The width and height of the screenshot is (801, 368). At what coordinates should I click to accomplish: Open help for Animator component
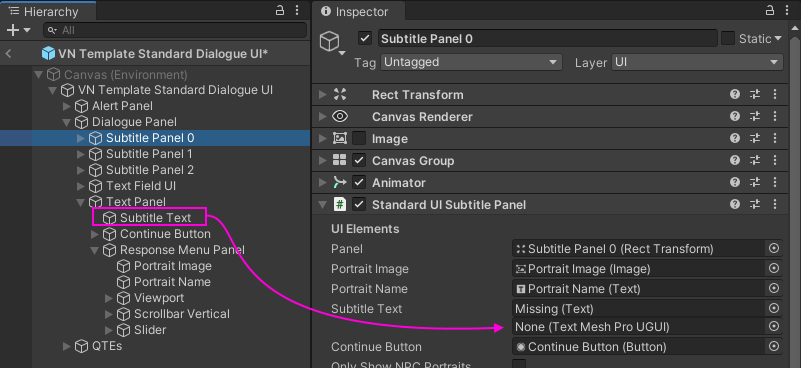[735, 182]
